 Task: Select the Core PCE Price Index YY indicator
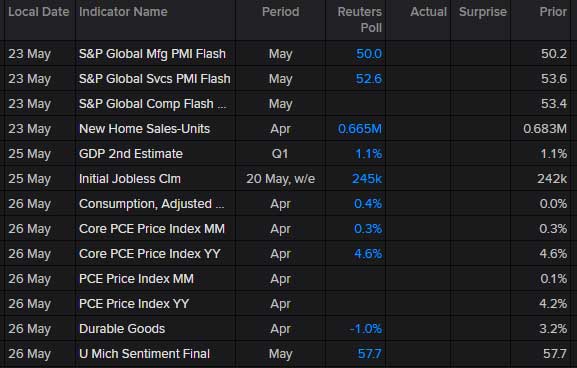(150, 254)
